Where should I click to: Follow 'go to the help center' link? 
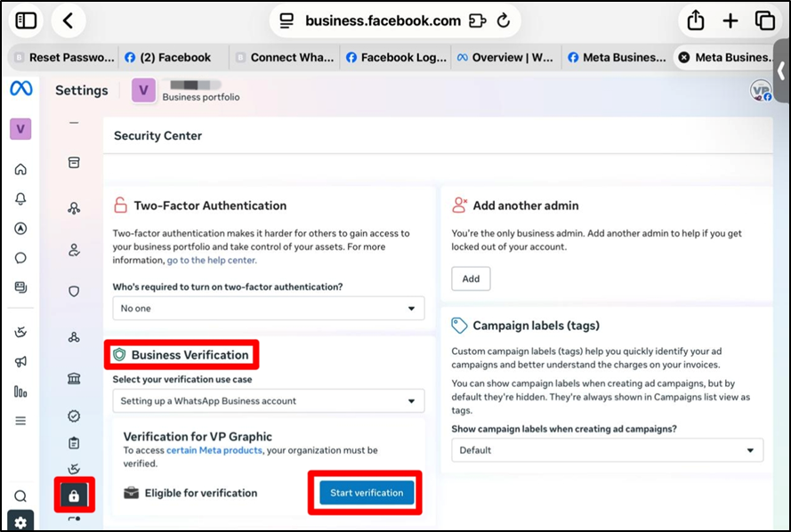[212, 261]
